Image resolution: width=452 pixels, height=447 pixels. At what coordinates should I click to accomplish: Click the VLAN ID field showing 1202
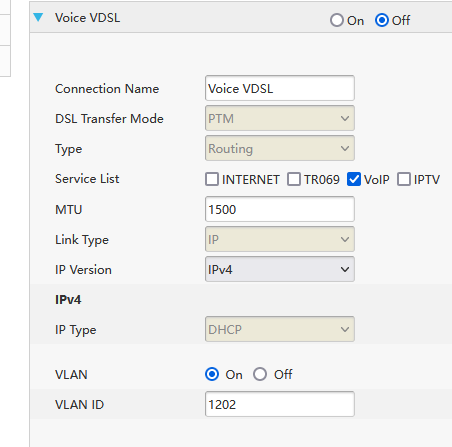click(x=280, y=404)
